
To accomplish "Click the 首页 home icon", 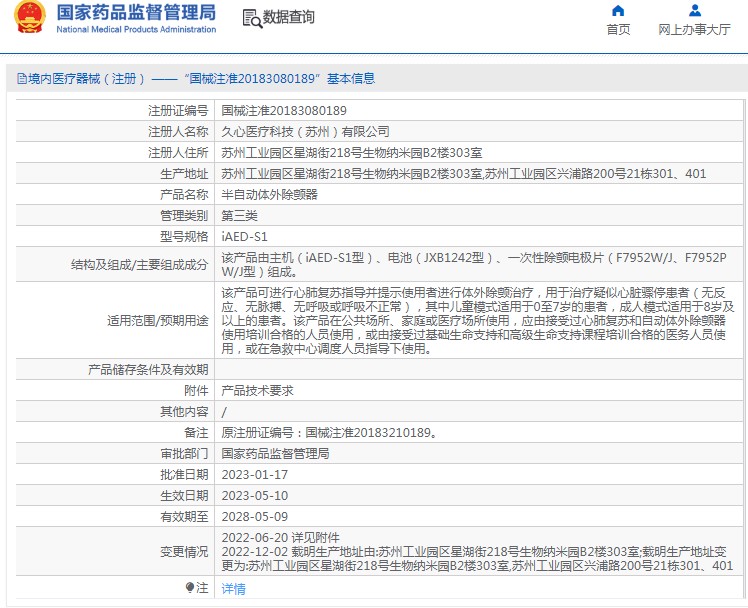I will coord(618,11).
